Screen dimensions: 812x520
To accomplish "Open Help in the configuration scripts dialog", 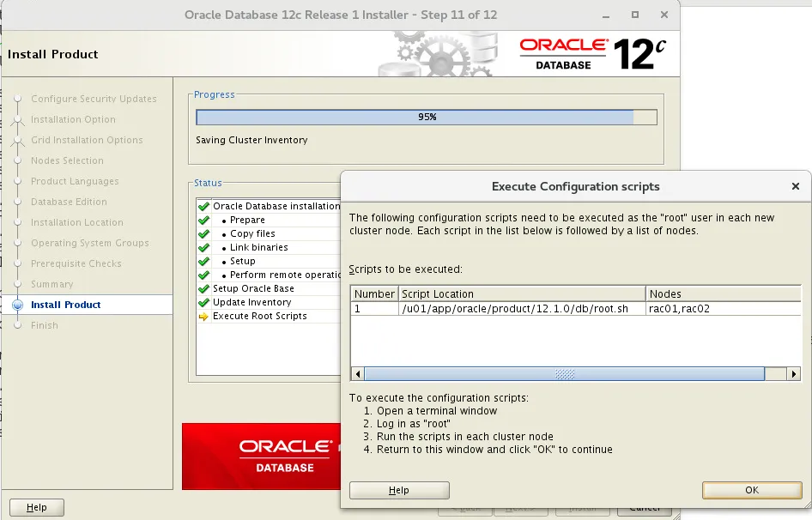I will [398, 490].
